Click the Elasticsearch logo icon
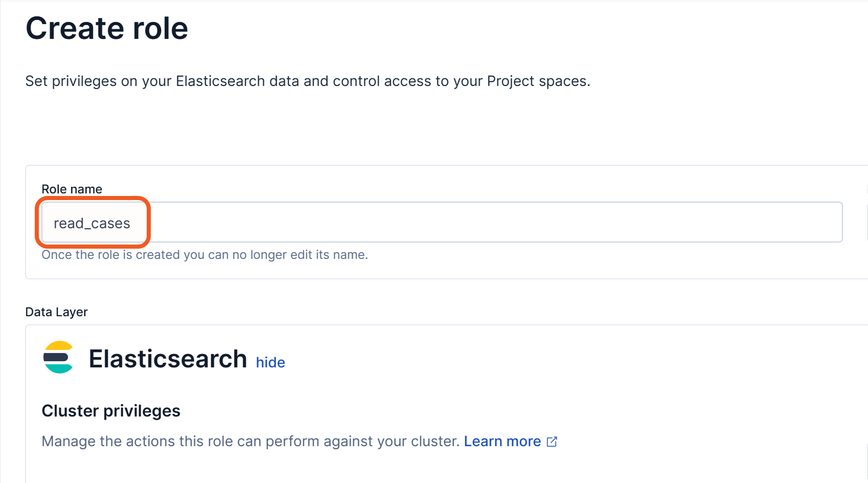Viewport: 868px width, 483px height. [58, 357]
